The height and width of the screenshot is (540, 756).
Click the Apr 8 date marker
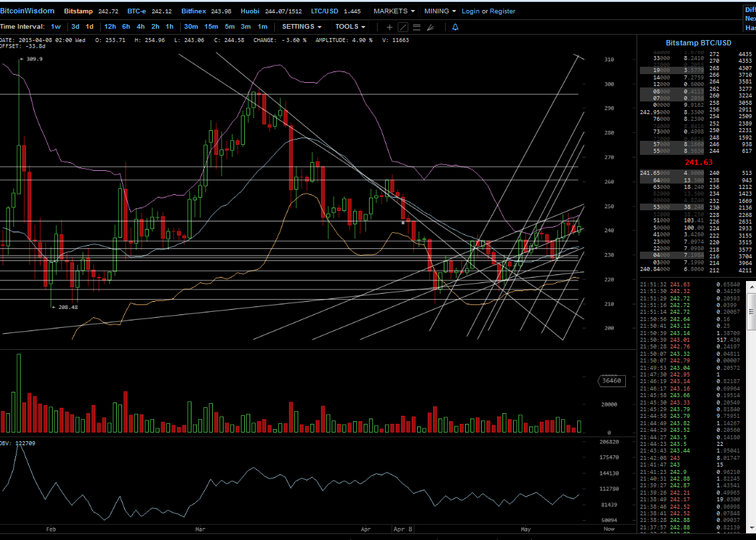pyautogui.click(x=402, y=529)
